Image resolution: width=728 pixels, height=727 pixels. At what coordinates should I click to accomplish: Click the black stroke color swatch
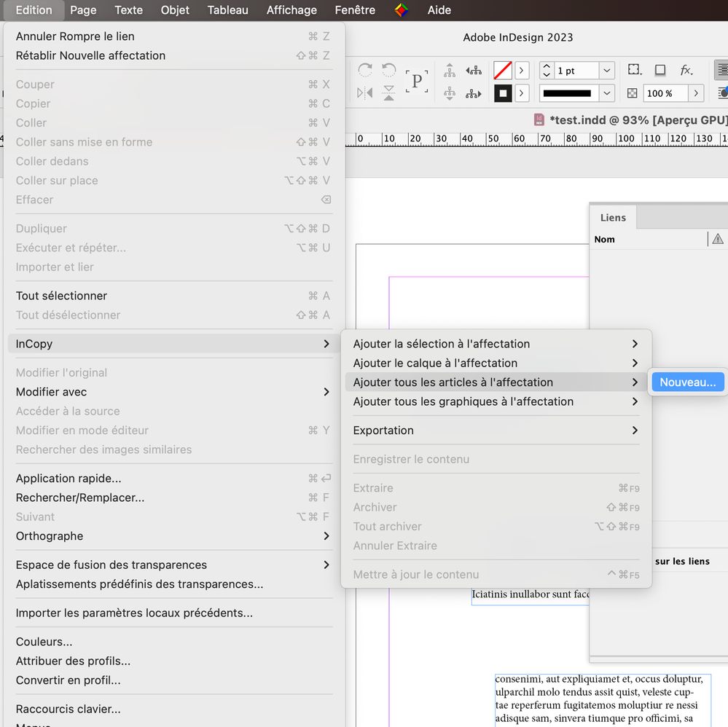tap(503, 93)
